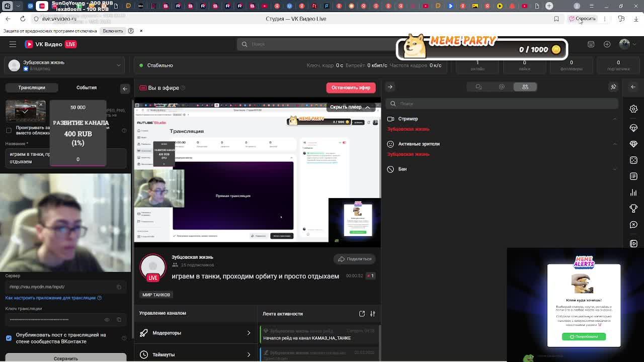Open the list/poll icon in right sidebar
The height and width of the screenshot is (362, 644).
633,176
